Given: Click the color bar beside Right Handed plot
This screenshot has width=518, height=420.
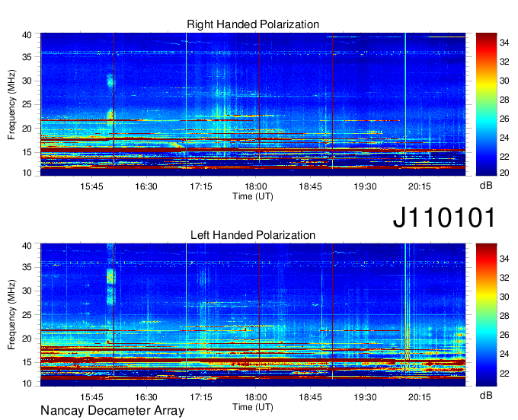Looking at the screenshot, I should pos(486,104).
